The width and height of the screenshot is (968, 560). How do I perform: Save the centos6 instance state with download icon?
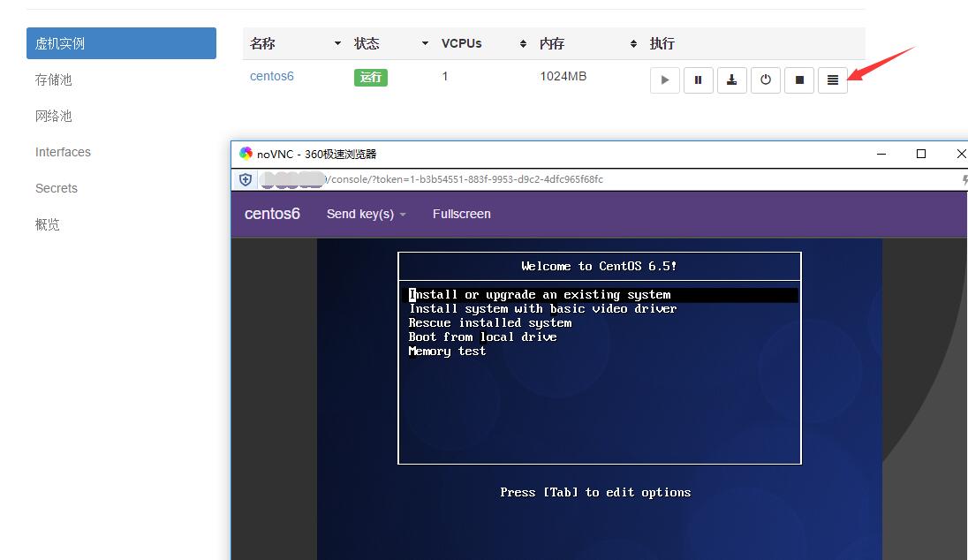point(731,80)
